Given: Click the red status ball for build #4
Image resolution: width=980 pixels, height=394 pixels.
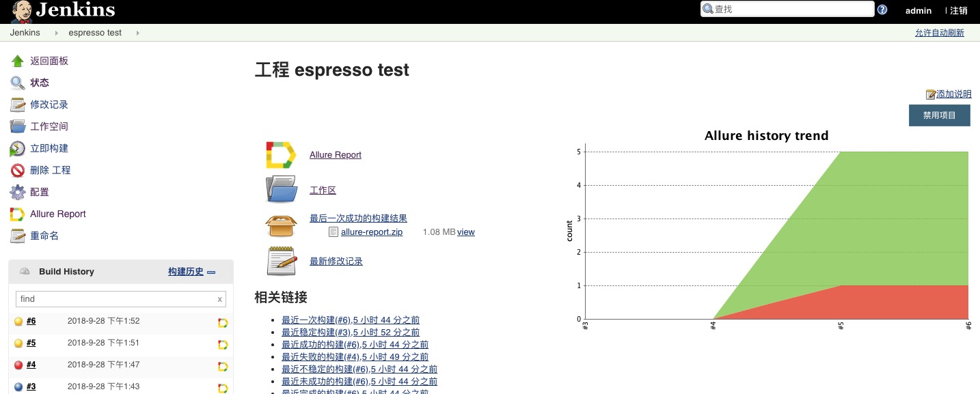Looking at the screenshot, I should pyautogui.click(x=18, y=365).
